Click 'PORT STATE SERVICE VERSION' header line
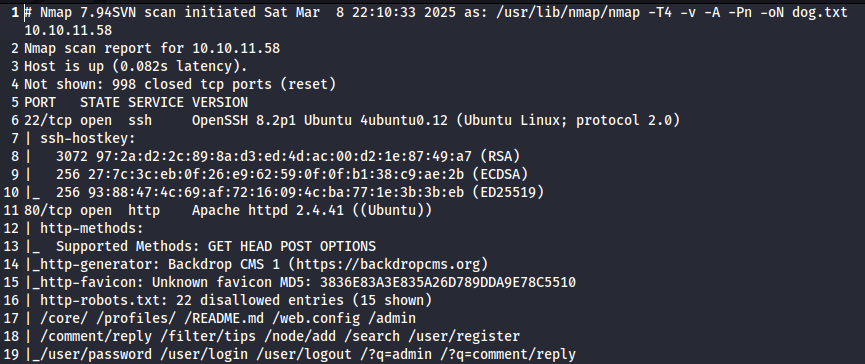This screenshot has height=364, width=865. pos(136,103)
